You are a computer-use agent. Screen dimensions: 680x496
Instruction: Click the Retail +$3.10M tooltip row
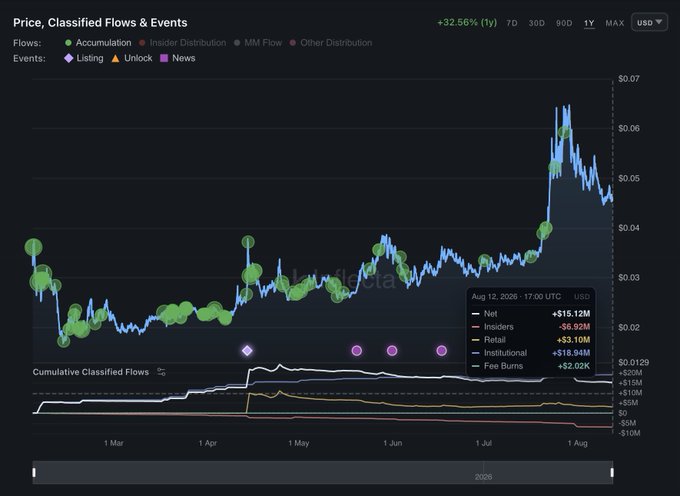coord(531,339)
